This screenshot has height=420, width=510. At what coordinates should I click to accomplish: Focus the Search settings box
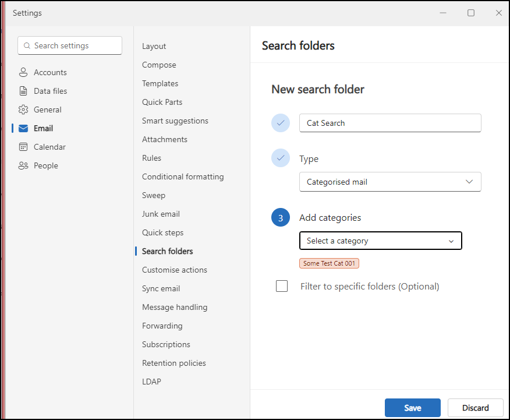70,45
